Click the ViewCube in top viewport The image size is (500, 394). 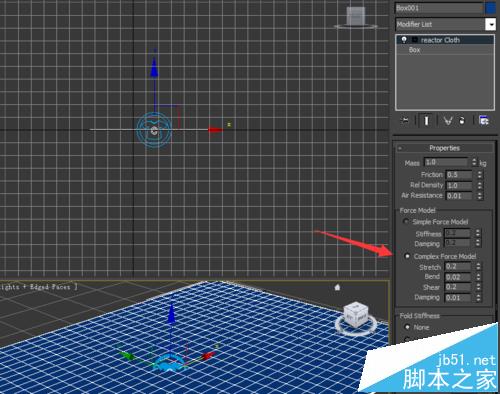(356, 17)
